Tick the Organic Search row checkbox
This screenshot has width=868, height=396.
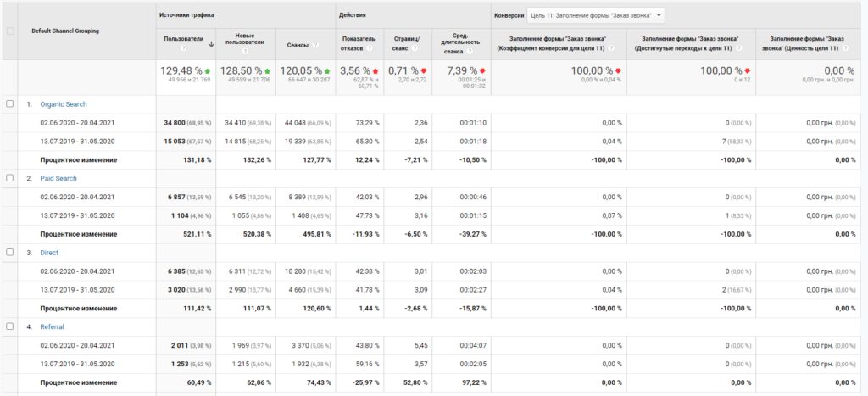point(8,103)
